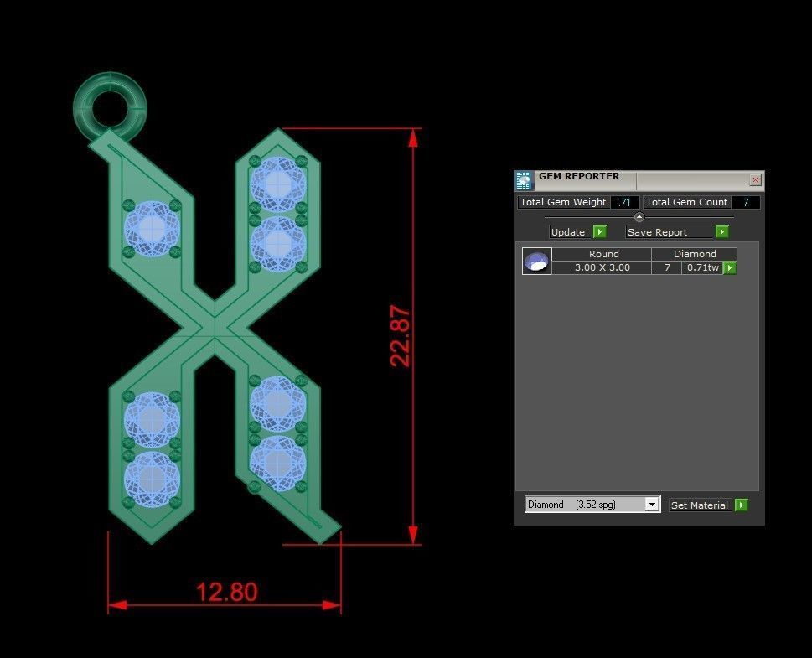The height and width of the screenshot is (658, 812).
Task: Click the Save Report button
Action: click(670, 232)
